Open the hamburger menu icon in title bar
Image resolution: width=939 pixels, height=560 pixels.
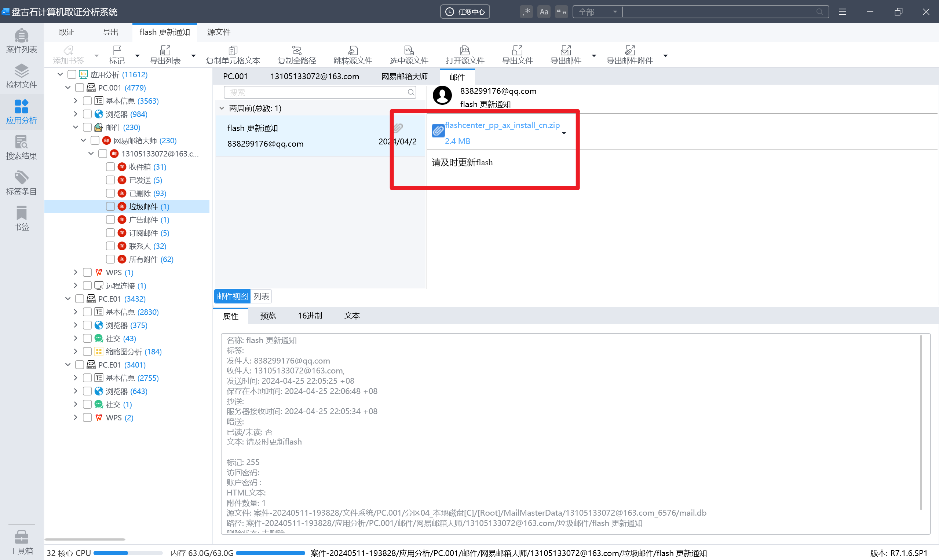[842, 12]
